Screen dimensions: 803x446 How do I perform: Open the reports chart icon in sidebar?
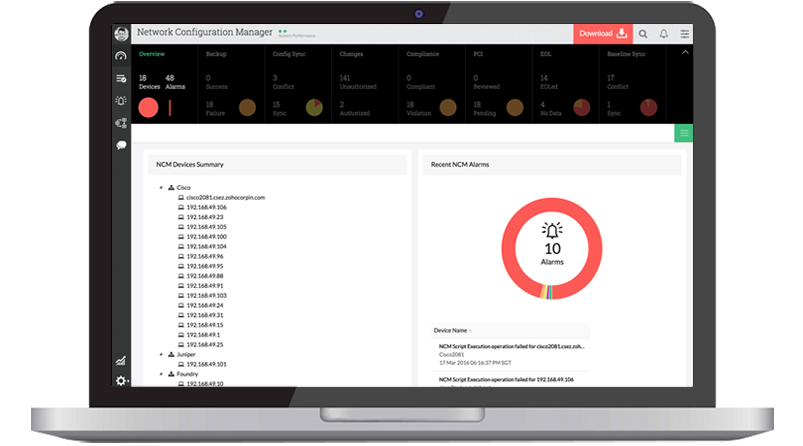tap(121, 361)
